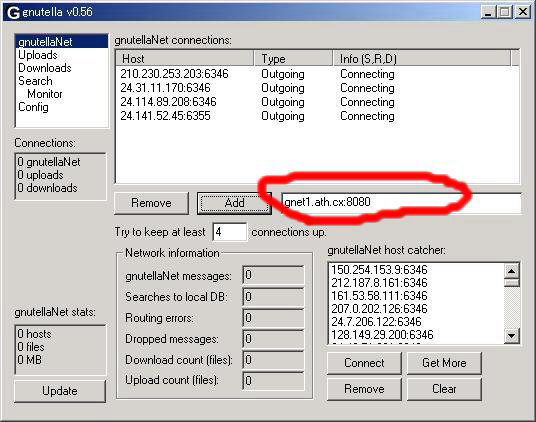
Task: Click the '0 gnutellaNet' connections entry
Action: [x=49, y=162]
